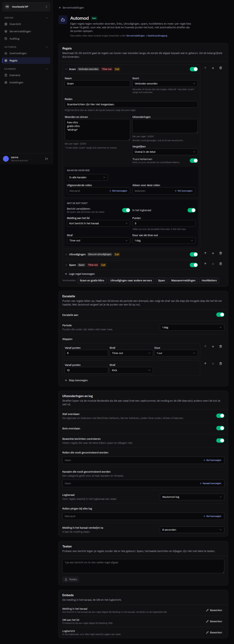Click the logout icon next to sanne
The width and height of the screenshot is (234, 644).
point(47,159)
